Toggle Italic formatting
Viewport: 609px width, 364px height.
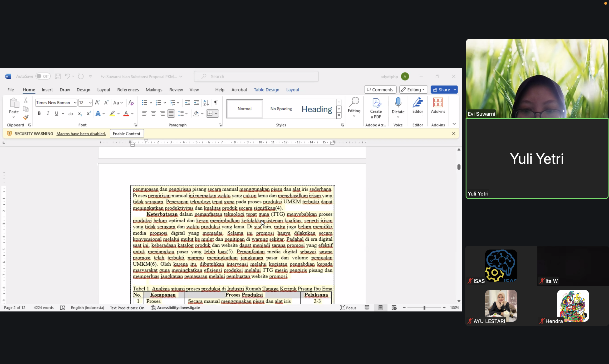click(48, 113)
